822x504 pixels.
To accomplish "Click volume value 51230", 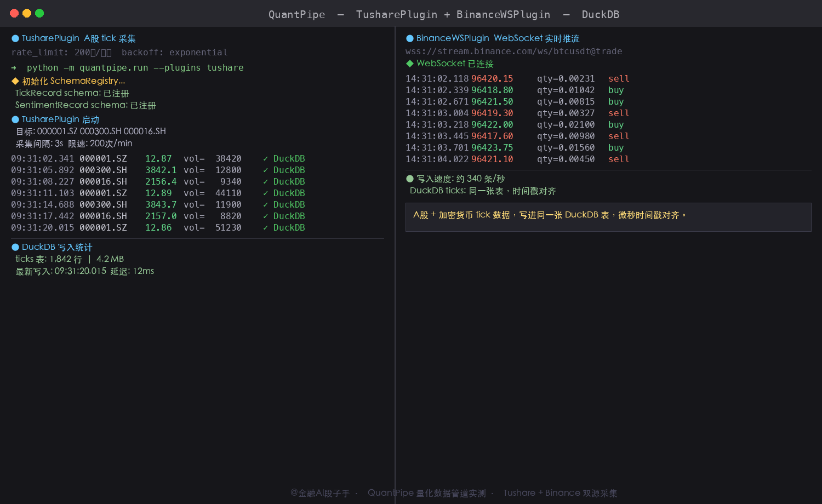I will click(229, 228).
